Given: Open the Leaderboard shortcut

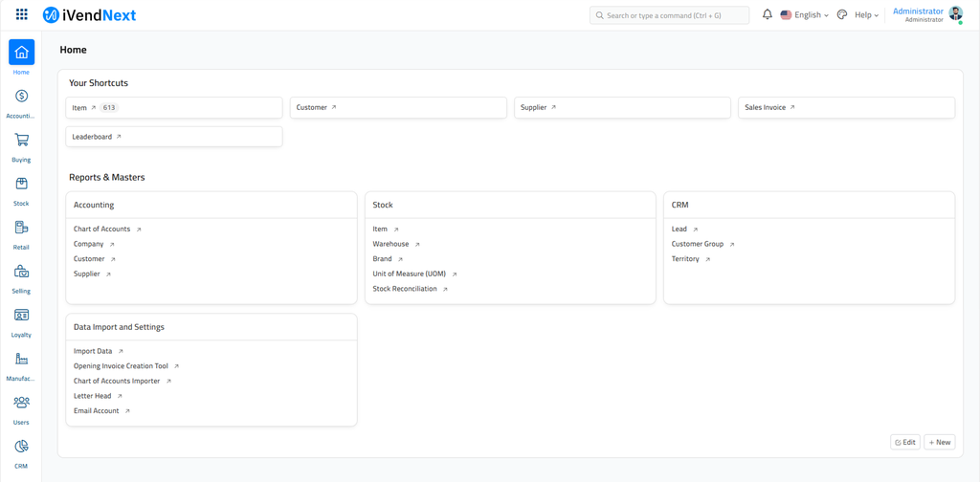Looking at the screenshot, I should point(96,137).
